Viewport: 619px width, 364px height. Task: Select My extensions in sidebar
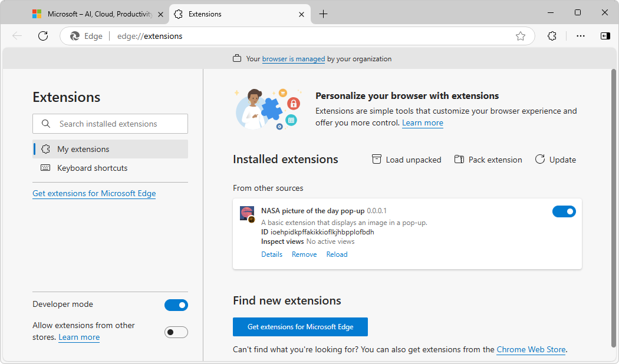(x=110, y=149)
